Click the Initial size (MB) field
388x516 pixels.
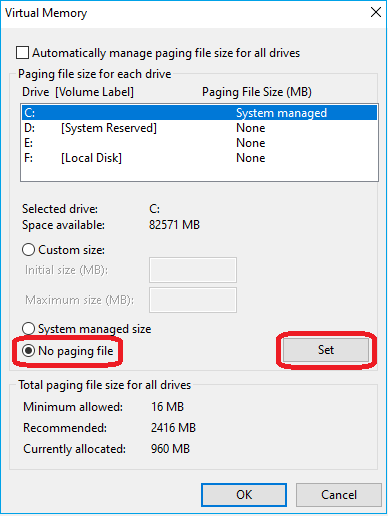193,270
